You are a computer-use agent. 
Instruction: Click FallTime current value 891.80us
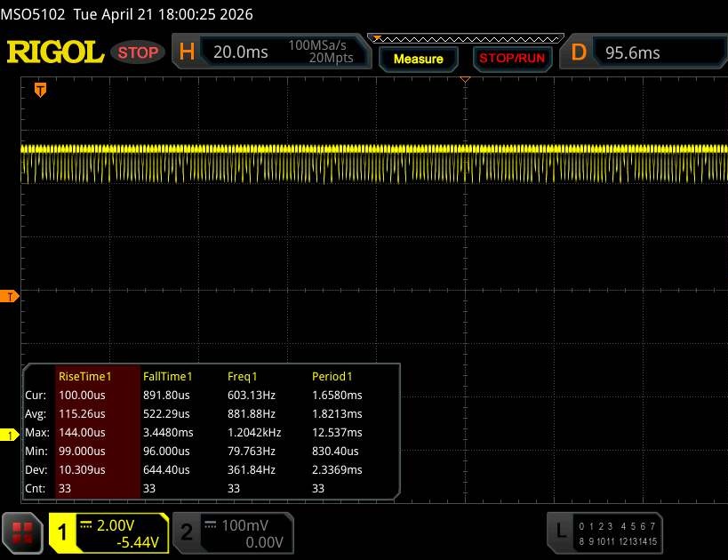[x=166, y=396]
